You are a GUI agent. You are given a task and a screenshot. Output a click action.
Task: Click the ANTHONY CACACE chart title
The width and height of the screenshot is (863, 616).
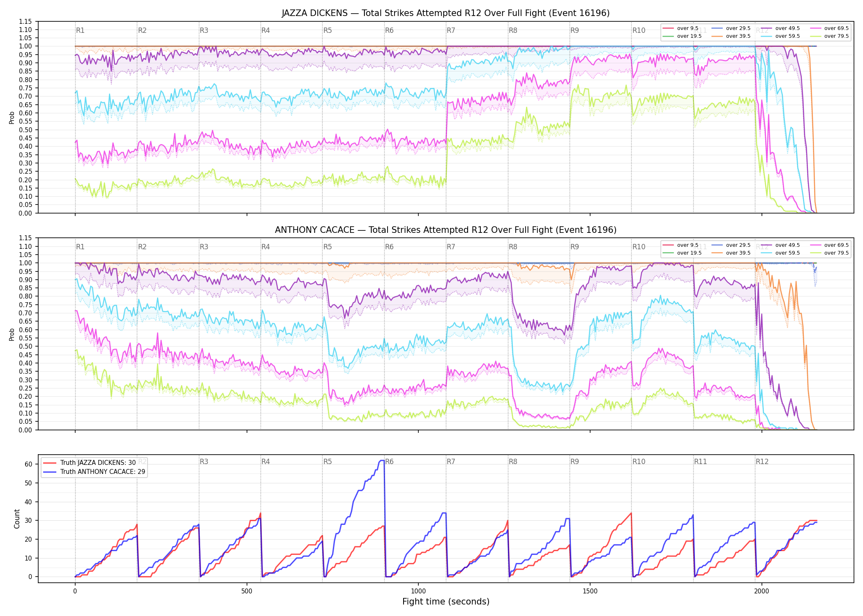[445, 230]
